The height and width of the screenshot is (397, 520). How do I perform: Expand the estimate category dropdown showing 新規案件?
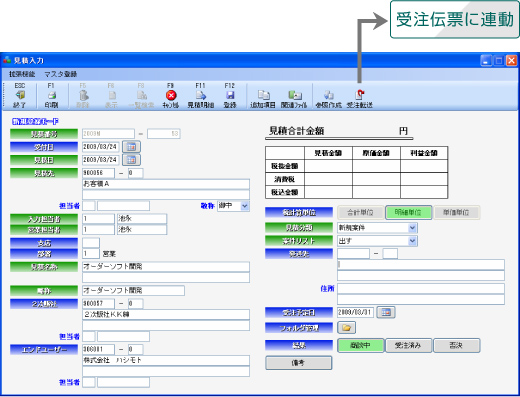(x=412, y=228)
